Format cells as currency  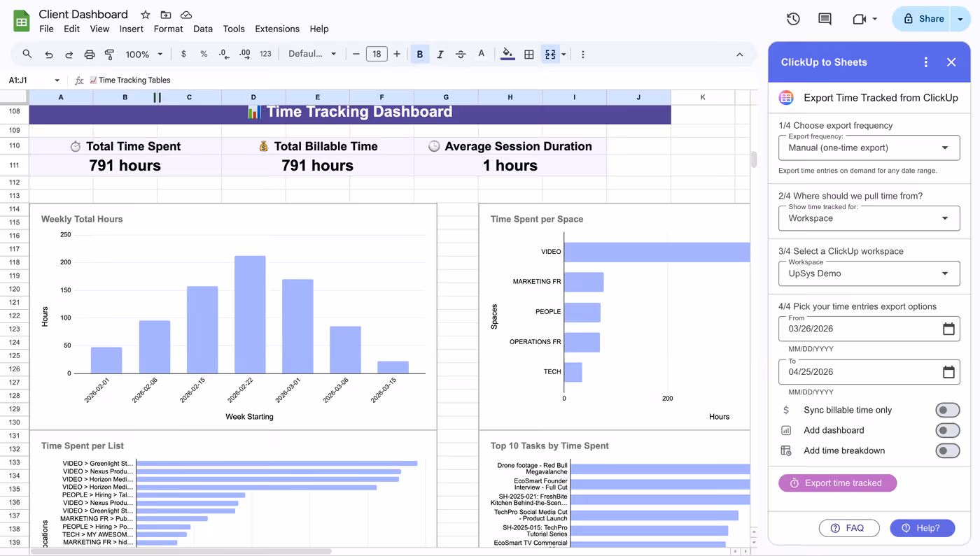click(x=183, y=54)
